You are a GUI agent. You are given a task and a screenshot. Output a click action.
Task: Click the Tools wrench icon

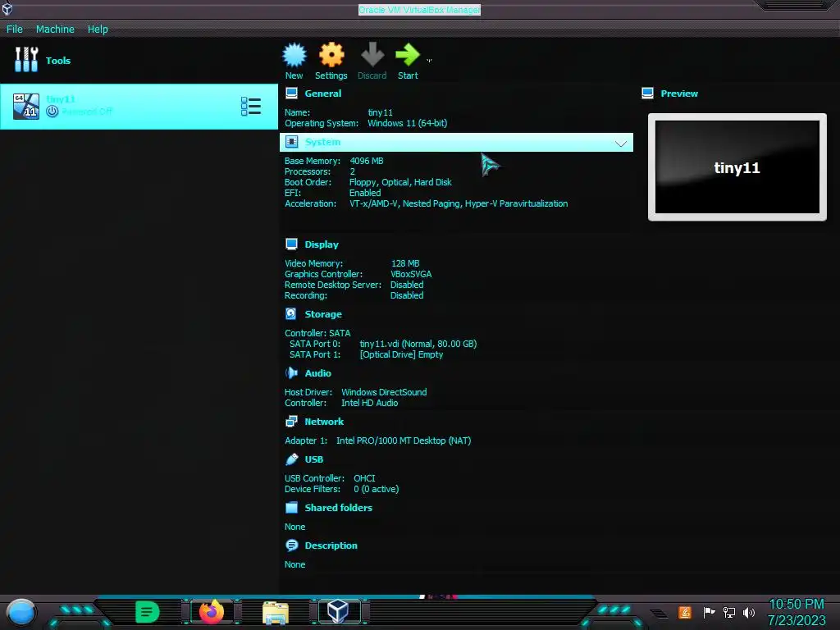tap(26, 59)
